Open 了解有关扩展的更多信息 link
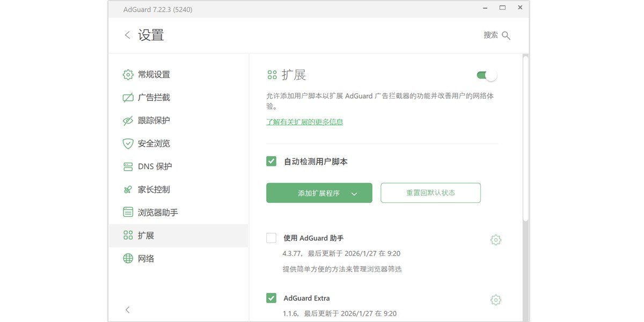Viewport: 644px width, 322px height. (x=304, y=122)
